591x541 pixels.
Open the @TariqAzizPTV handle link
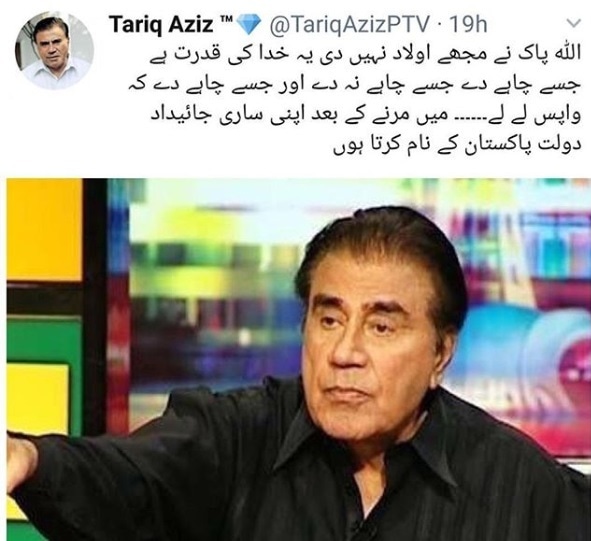click(349, 24)
